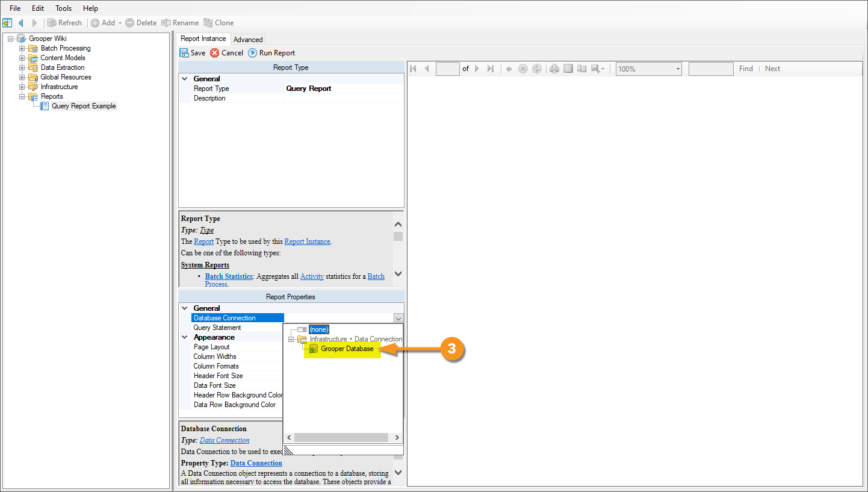The width and height of the screenshot is (868, 492).
Task: Click the dropdown list horizontal scrollbar
Action: pos(343,438)
